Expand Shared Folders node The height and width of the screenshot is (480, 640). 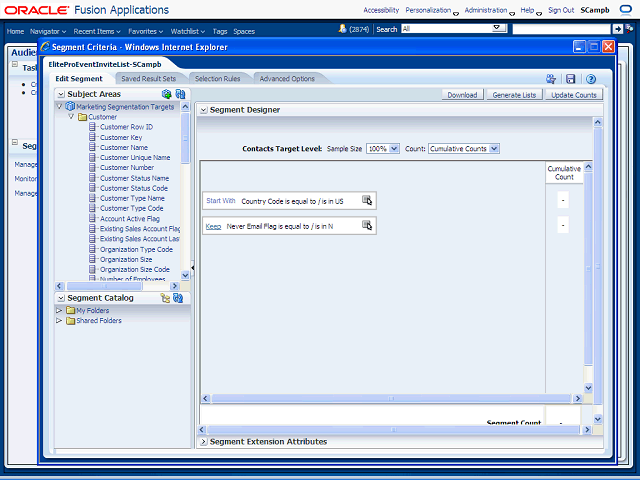click(x=59, y=321)
